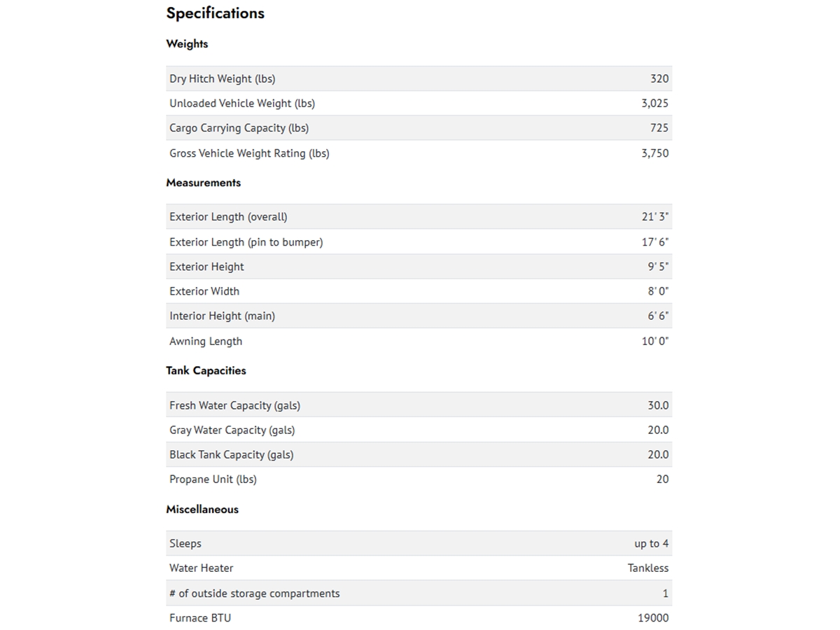Select the Weights section title
This screenshot has width=840, height=630.
187,43
